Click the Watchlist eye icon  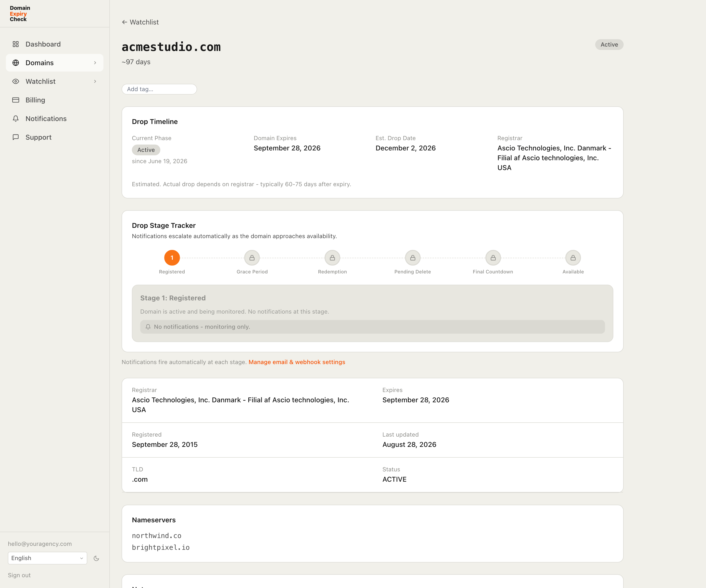(15, 81)
